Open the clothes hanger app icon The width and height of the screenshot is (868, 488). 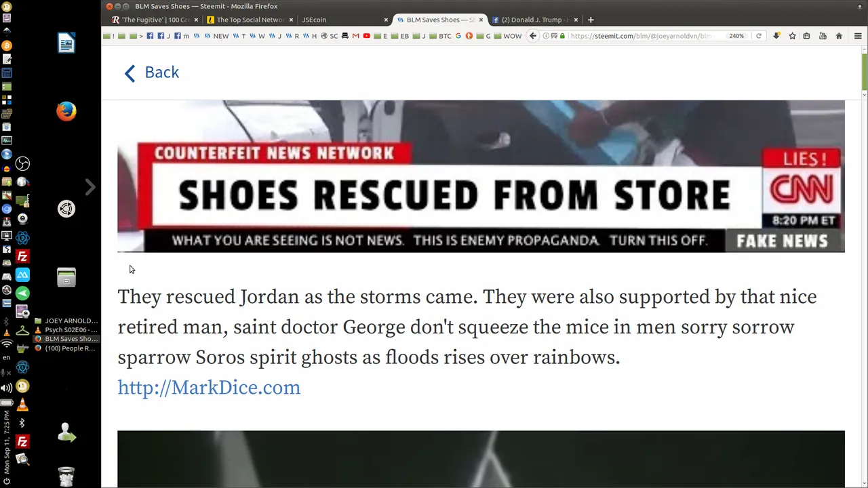[x=22, y=331]
